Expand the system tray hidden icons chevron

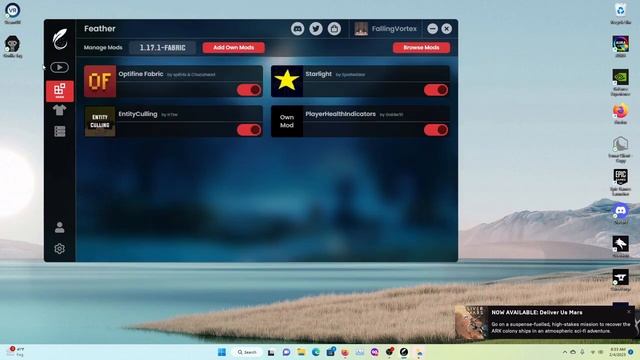pos(565,352)
